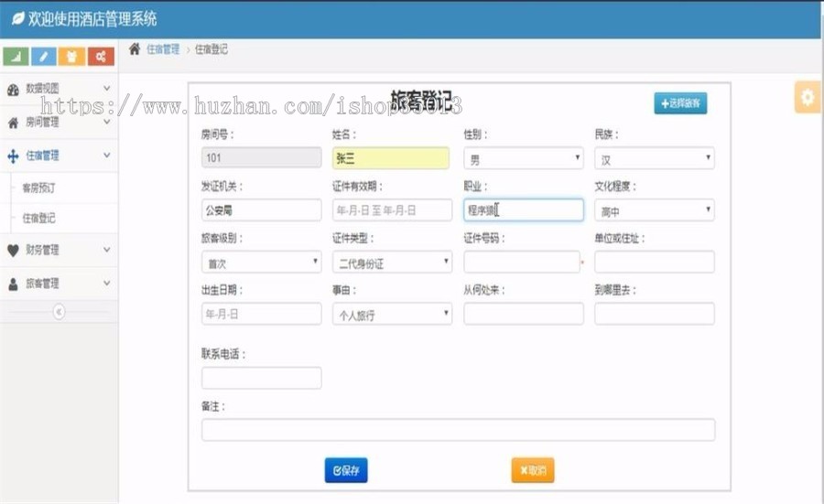824x504 pixels.
Task: Collapse the 住宿管理 menu chevron
Action: coord(107,155)
